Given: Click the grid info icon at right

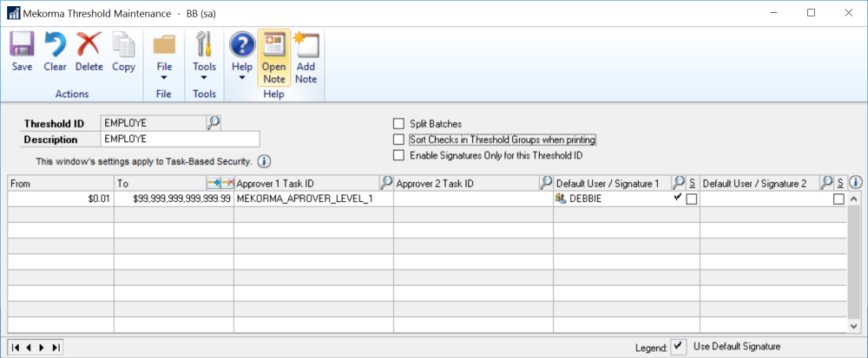Looking at the screenshot, I should tap(856, 182).
